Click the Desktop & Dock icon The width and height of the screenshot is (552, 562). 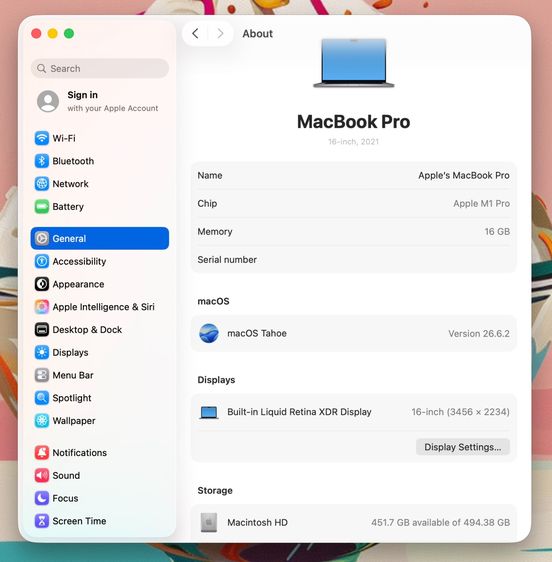pos(42,329)
